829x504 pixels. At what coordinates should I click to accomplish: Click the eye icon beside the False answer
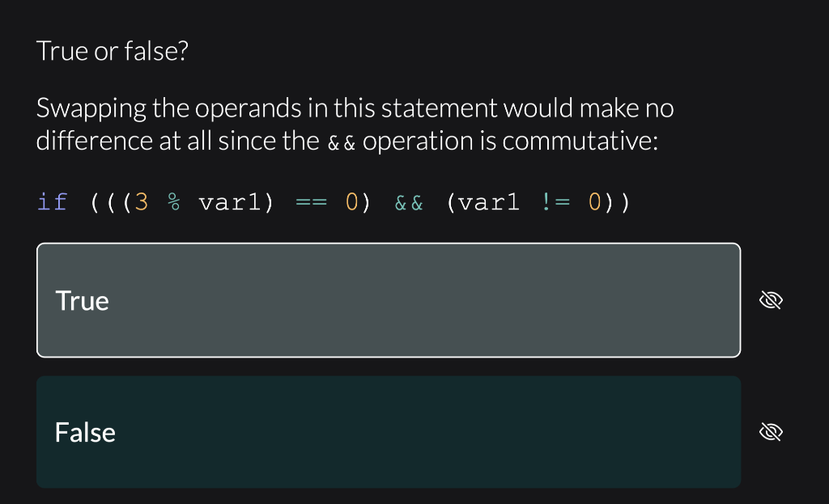coord(770,431)
